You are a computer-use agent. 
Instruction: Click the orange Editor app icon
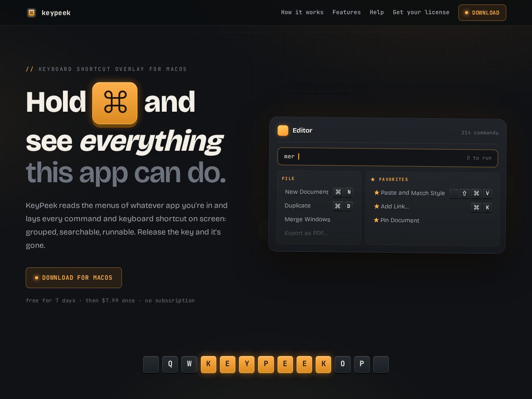tap(283, 130)
